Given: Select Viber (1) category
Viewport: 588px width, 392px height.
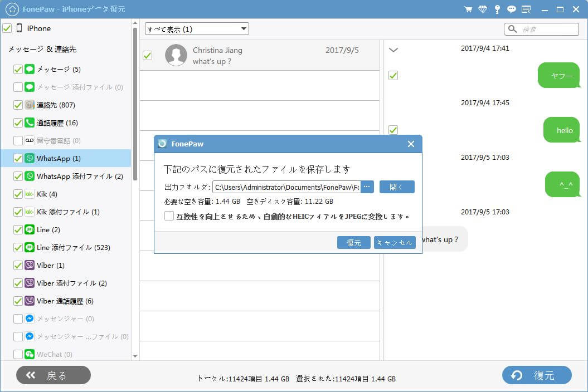Looking at the screenshot, I should [66, 265].
